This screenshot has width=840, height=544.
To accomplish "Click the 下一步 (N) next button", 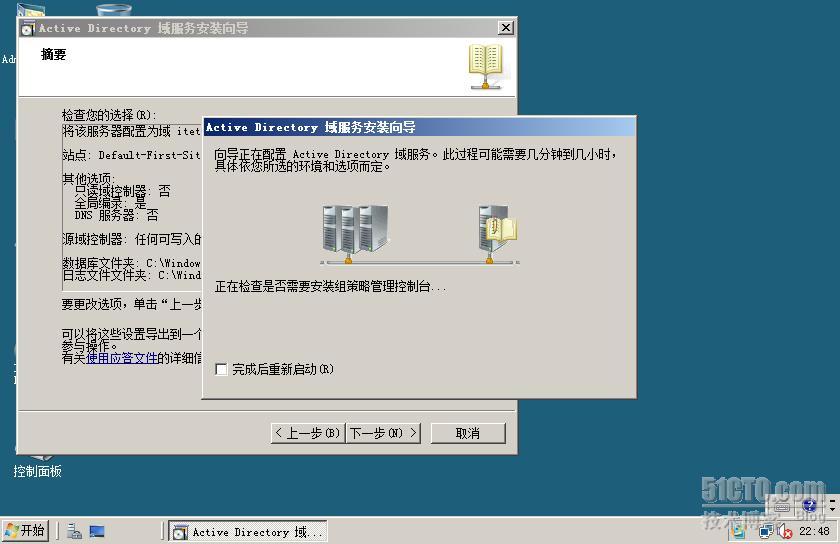I will (x=383, y=433).
